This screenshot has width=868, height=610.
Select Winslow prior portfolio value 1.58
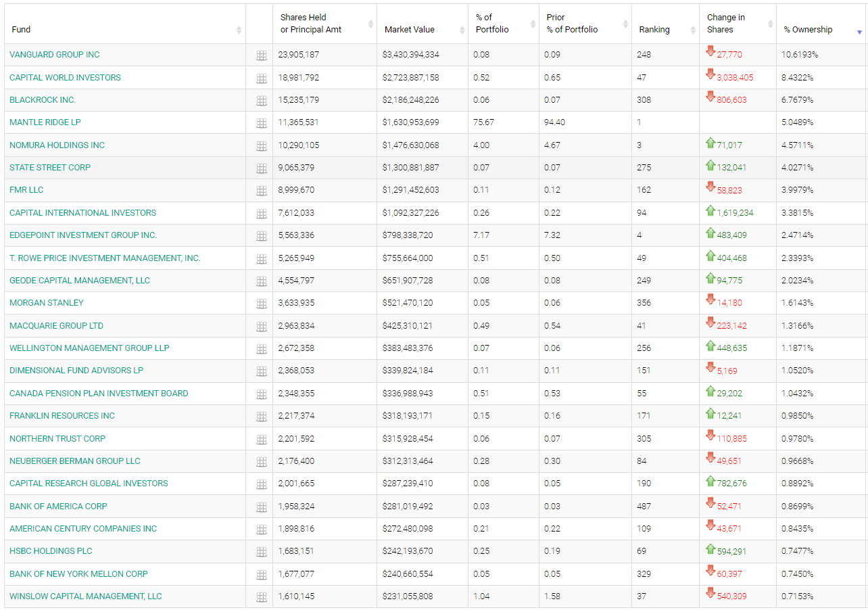552,596
